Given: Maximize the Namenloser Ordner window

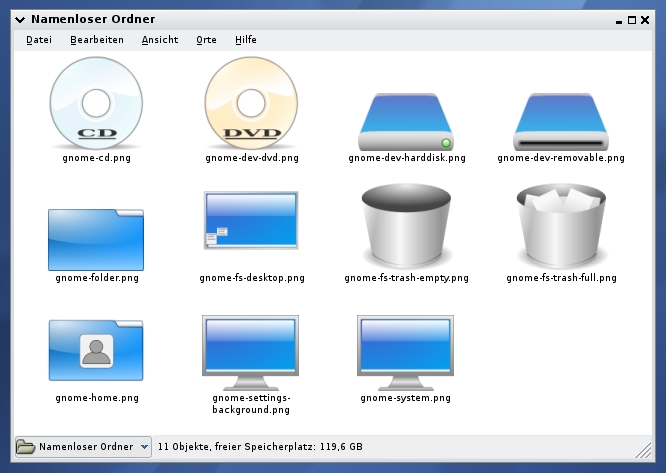Looking at the screenshot, I should (x=632, y=20).
